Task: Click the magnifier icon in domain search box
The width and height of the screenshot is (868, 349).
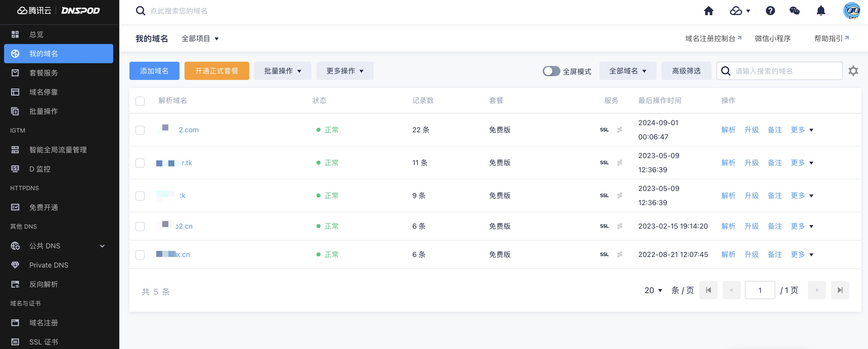Action: click(x=725, y=71)
